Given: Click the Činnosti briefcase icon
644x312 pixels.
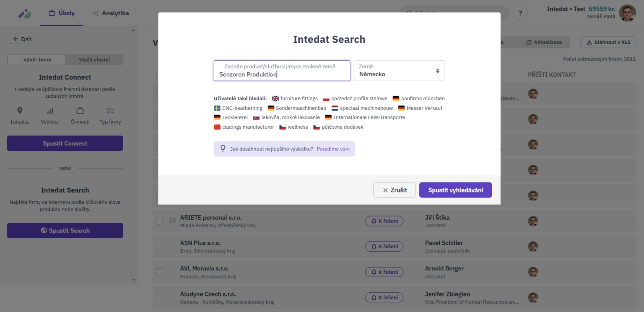Looking at the screenshot, I should pyautogui.click(x=80, y=111).
